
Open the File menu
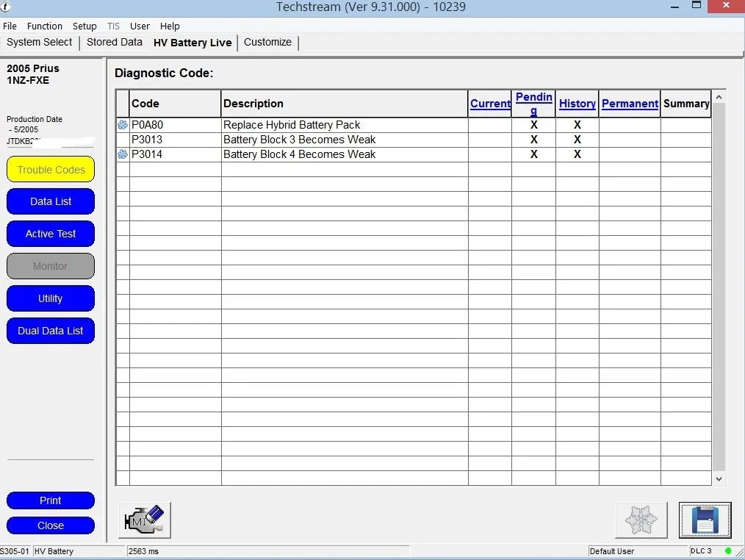coord(10,26)
